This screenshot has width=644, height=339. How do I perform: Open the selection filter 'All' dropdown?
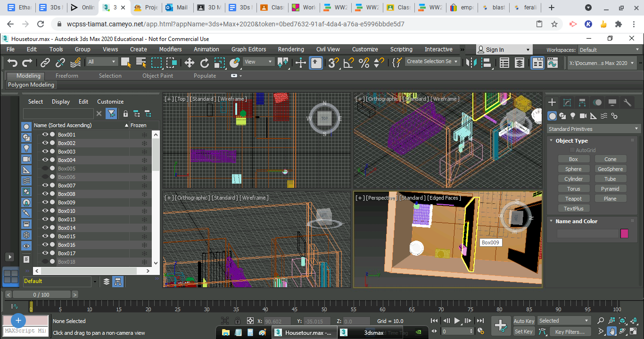(x=102, y=62)
